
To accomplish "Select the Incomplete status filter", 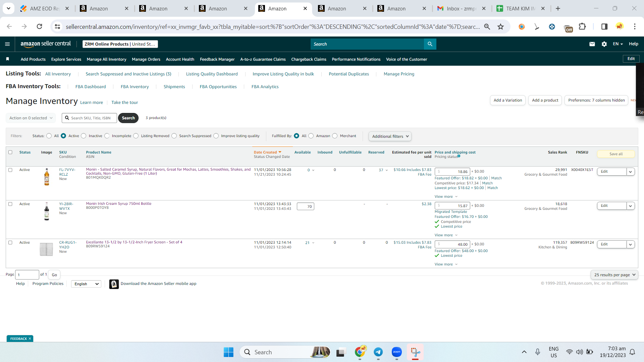I will (x=107, y=136).
